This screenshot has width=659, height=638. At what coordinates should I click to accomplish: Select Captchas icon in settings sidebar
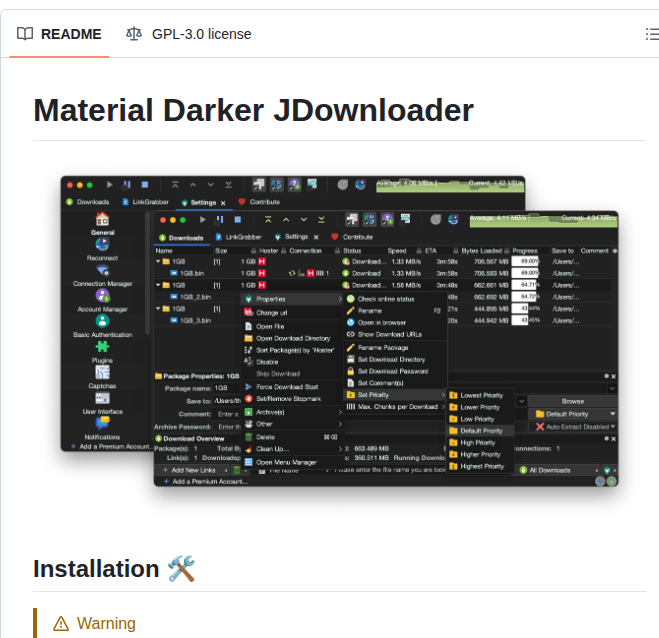[103, 372]
